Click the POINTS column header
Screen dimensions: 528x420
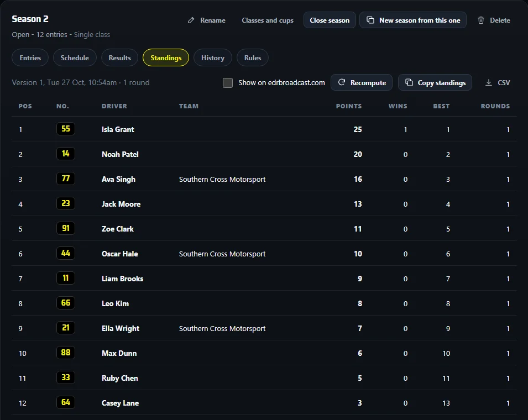(x=349, y=106)
